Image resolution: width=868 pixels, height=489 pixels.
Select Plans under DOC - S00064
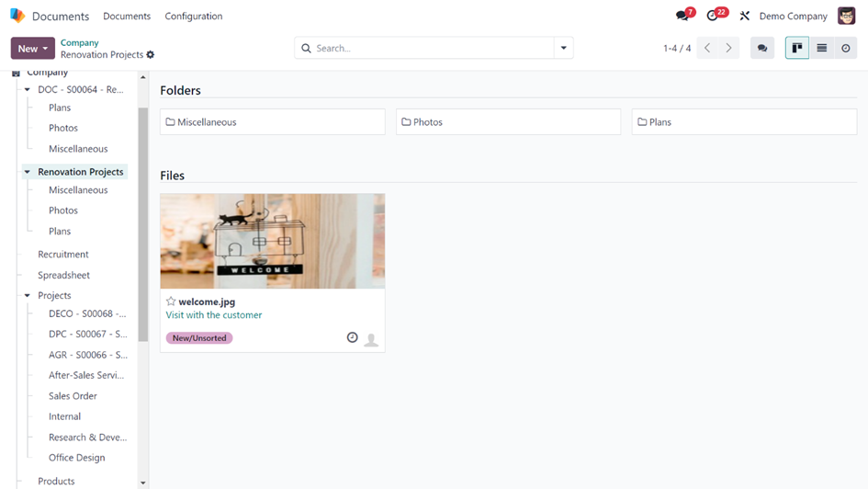pos(59,108)
